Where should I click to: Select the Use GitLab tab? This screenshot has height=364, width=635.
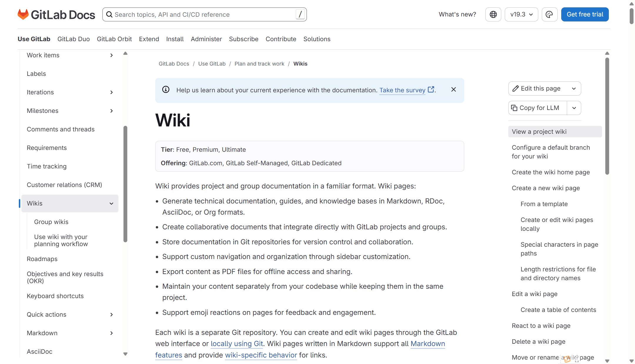(x=34, y=39)
